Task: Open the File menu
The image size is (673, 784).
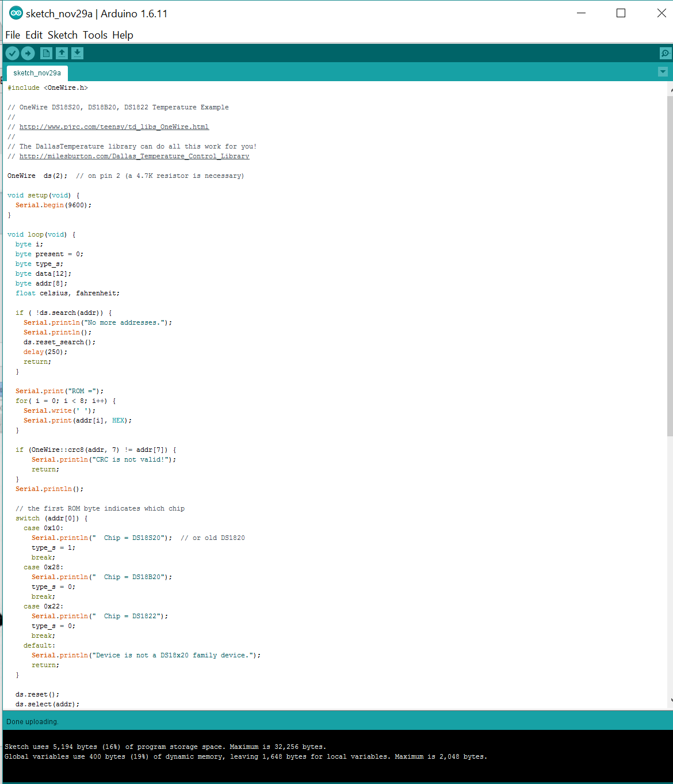Action: (x=13, y=35)
